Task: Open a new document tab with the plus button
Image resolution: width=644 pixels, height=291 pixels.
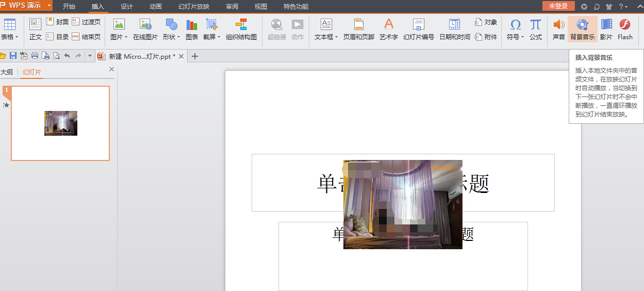Action: [194, 56]
